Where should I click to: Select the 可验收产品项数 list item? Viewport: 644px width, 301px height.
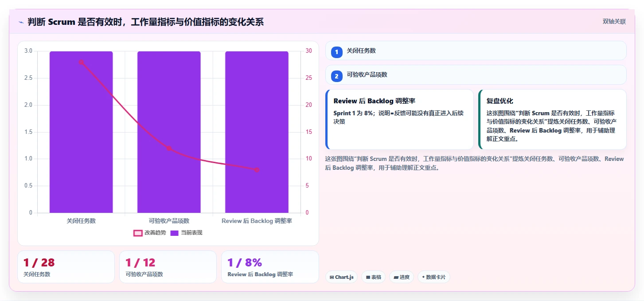(476, 75)
